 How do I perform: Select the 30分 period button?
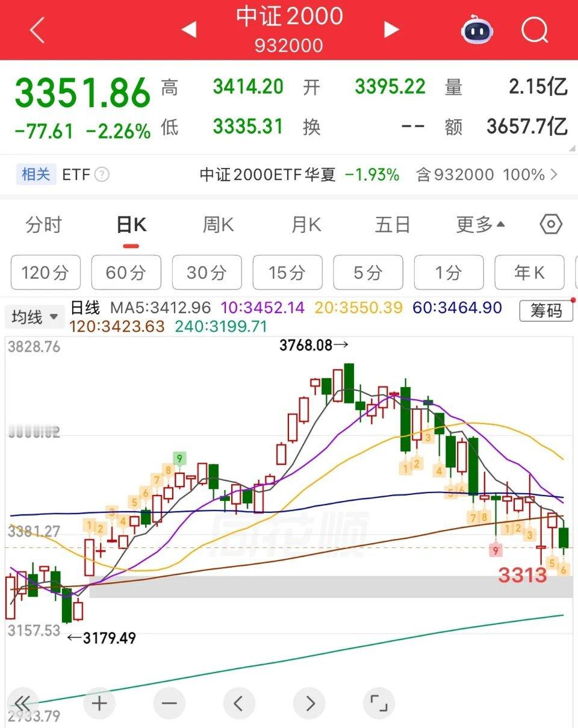click(x=207, y=273)
